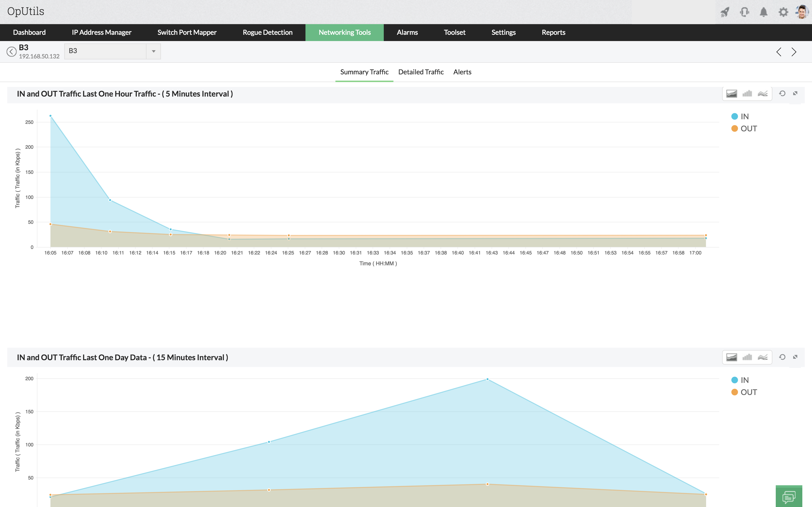Refresh the Last One Hour Traffic graph
Viewport: 812px width, 507px height.
tap(782, 94)
